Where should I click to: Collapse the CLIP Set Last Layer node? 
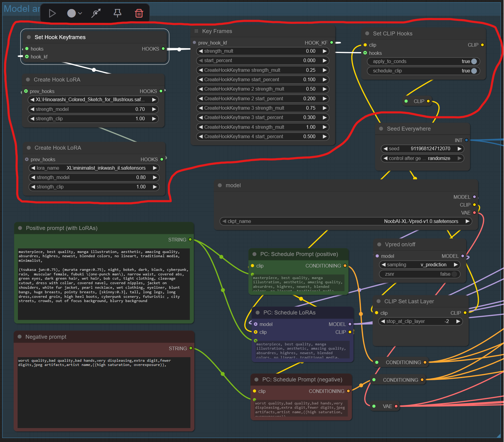pyautogui.click(x=378, y=301)
